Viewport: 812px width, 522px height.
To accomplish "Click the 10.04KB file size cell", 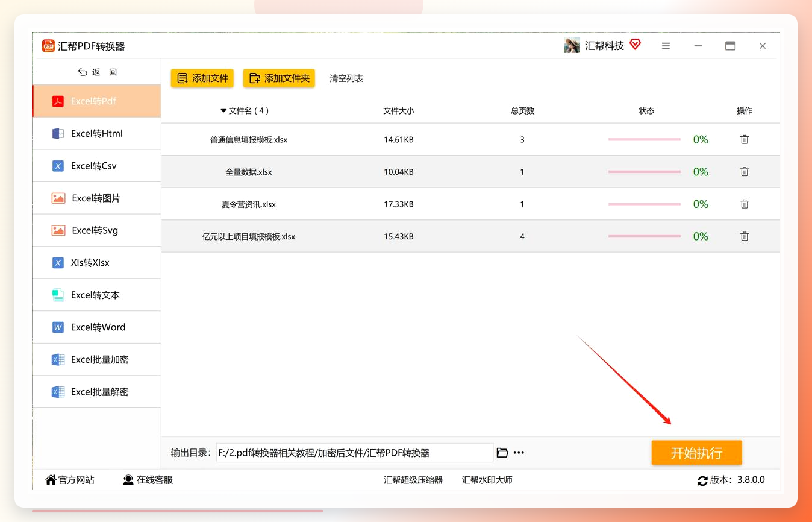I will 399,172.
